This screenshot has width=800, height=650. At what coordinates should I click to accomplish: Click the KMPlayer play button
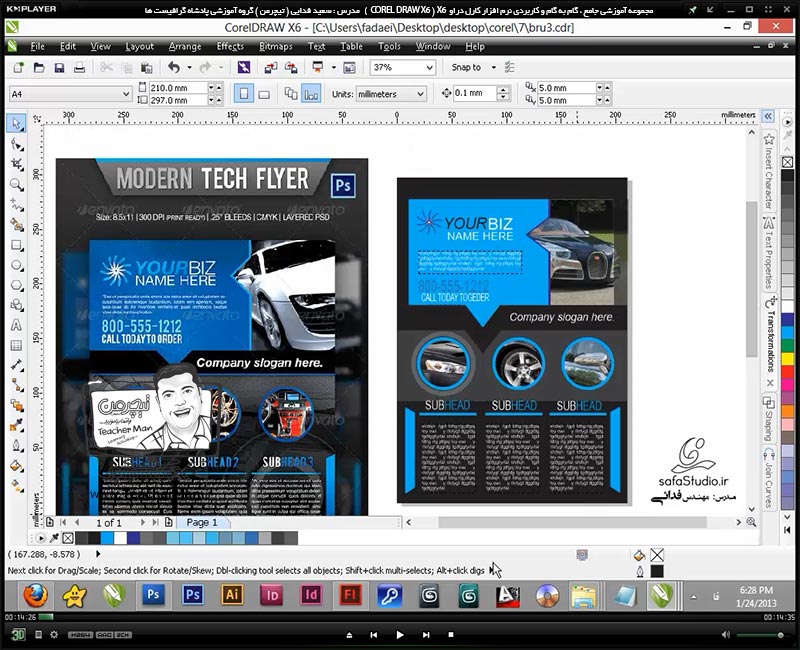tap(399, 635)
